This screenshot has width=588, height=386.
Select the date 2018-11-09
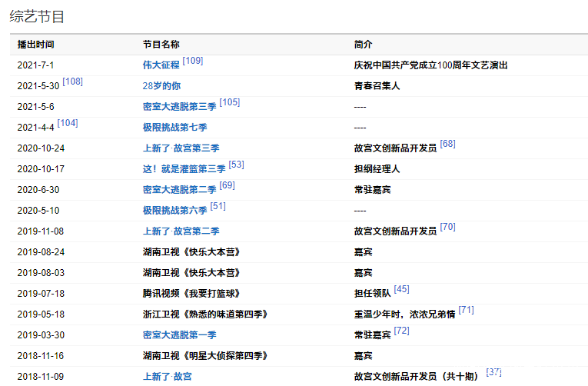click(x=41, y=377)
